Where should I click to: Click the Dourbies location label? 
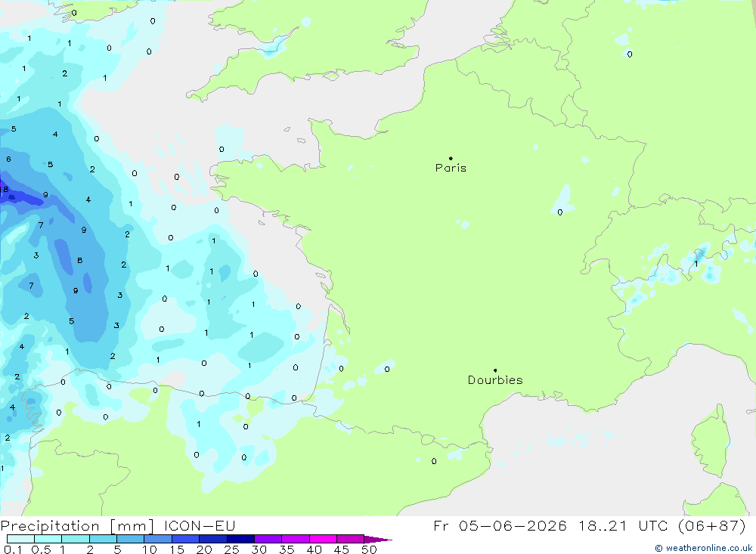pyautogui.click(x=495, y=380)
